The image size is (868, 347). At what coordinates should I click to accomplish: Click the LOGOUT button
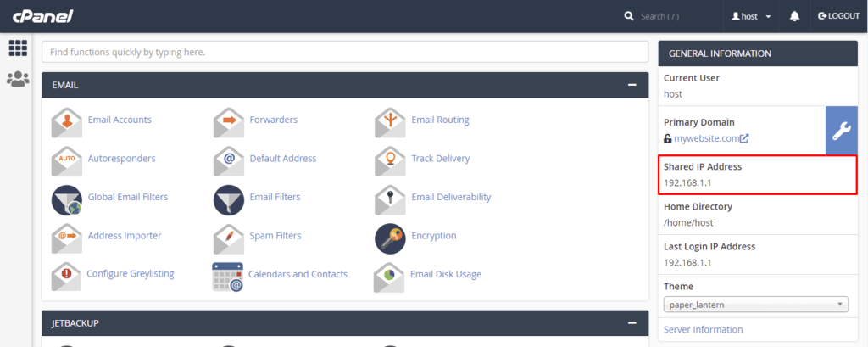point(838,16)
